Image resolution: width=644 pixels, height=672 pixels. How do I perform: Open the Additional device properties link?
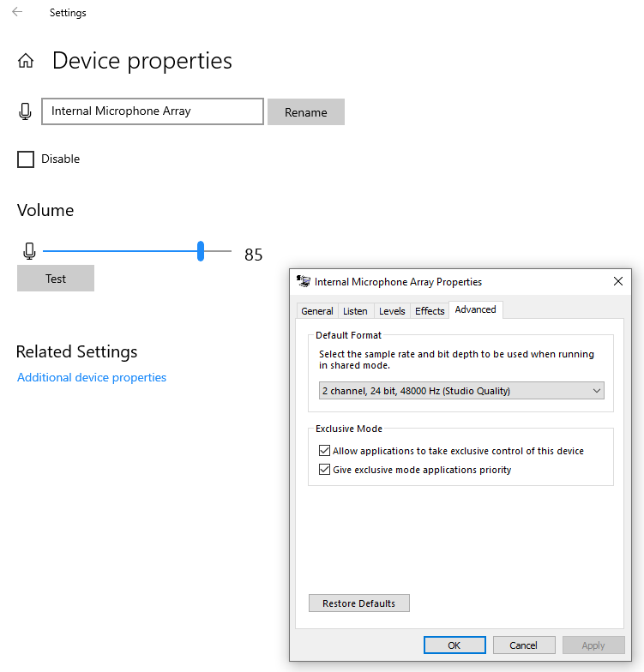coord(92,377)
